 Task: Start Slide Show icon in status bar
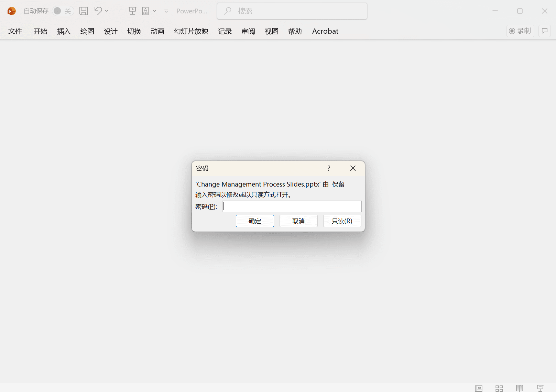click(x=540, y=388)
